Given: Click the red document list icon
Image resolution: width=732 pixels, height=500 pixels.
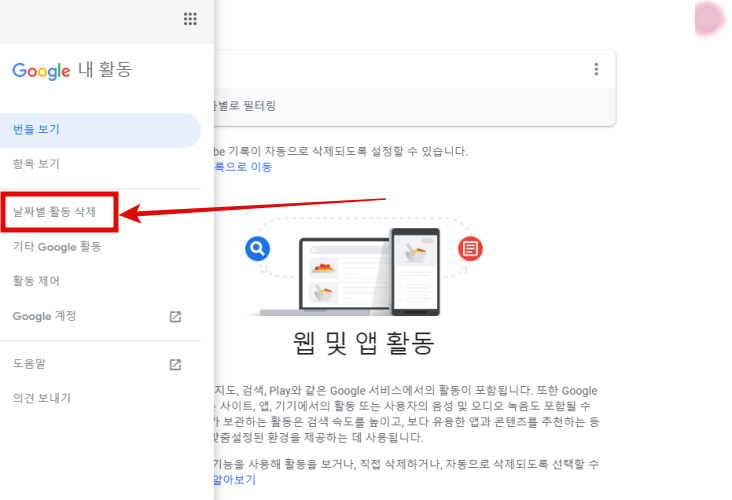Looking at the screenshot, I should [470, 248].
